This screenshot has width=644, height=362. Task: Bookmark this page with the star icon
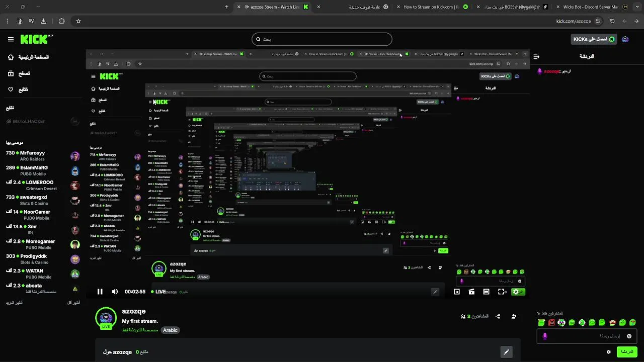[x=78, y=21]
